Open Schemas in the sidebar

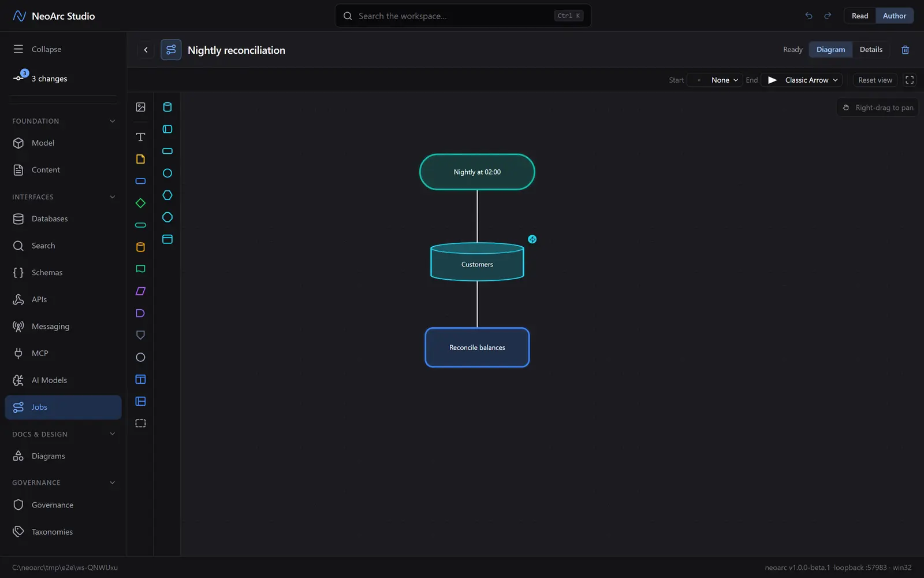tap(64, 272)
